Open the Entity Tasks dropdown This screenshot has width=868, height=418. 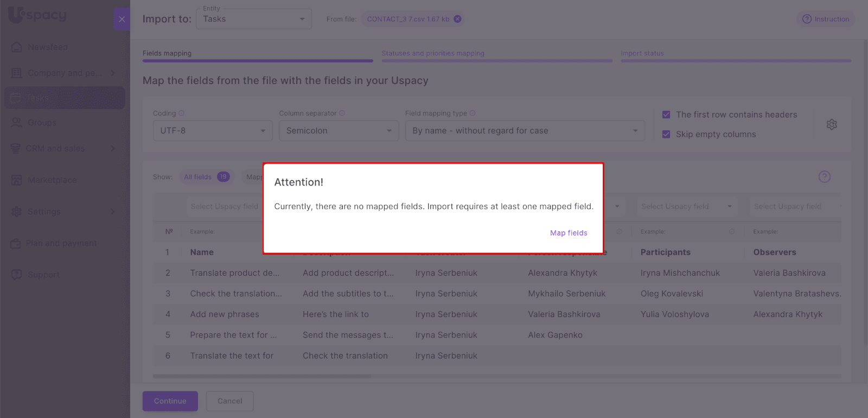(x=253, y=19)
